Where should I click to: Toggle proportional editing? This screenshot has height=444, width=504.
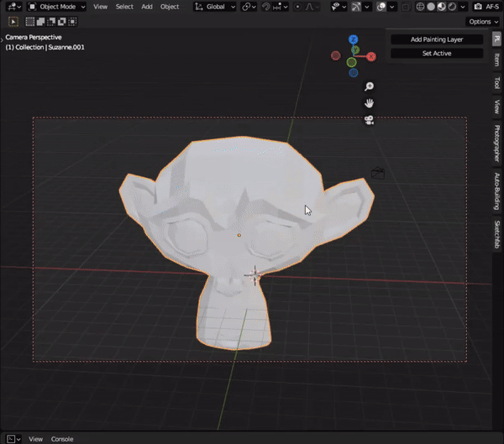(x=297, y=7)
